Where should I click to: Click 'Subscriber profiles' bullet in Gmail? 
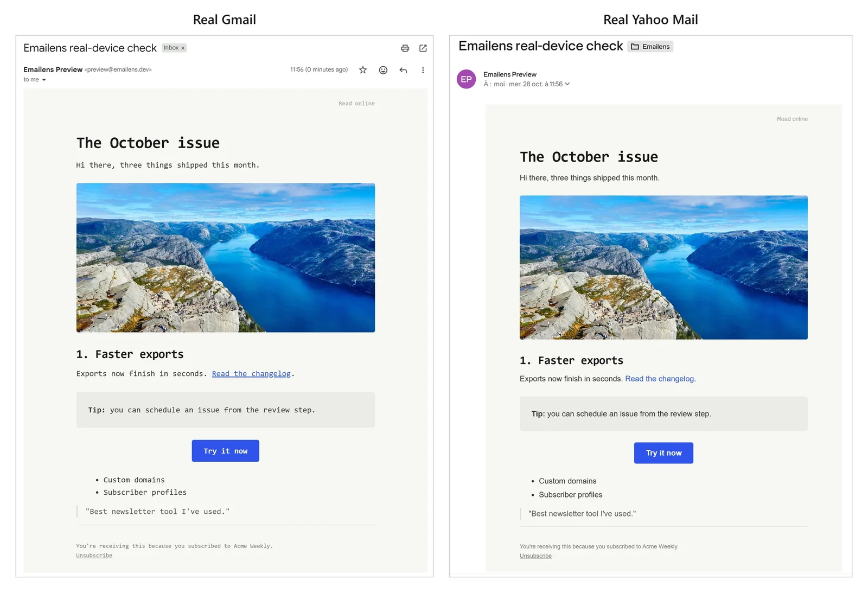point(145,493)
